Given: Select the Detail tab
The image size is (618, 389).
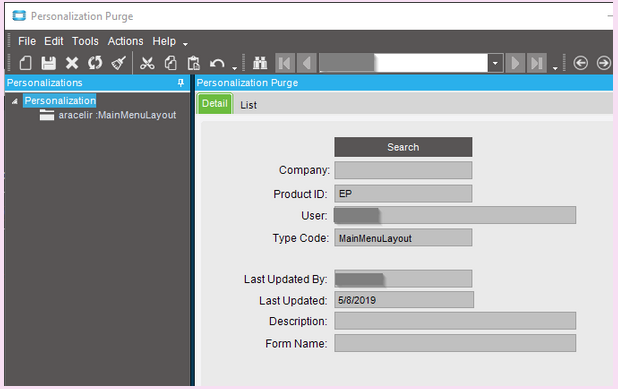Looking at the screenshot, I should click(x=215, y=104).
